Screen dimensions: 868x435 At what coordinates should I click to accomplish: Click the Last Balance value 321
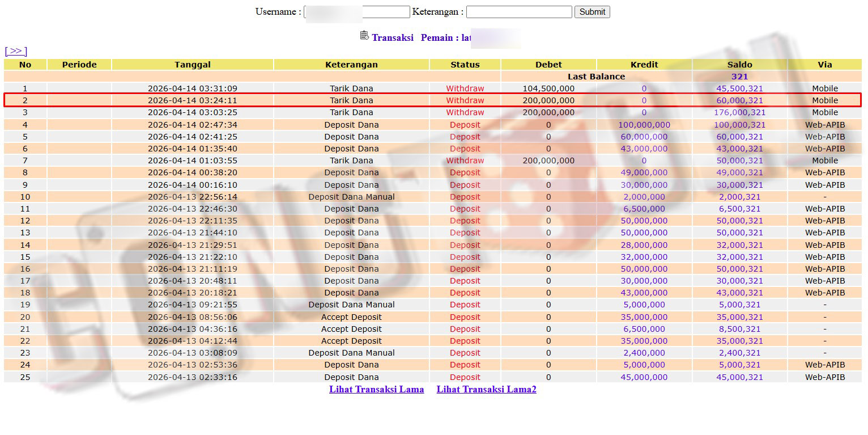[739, 77]
